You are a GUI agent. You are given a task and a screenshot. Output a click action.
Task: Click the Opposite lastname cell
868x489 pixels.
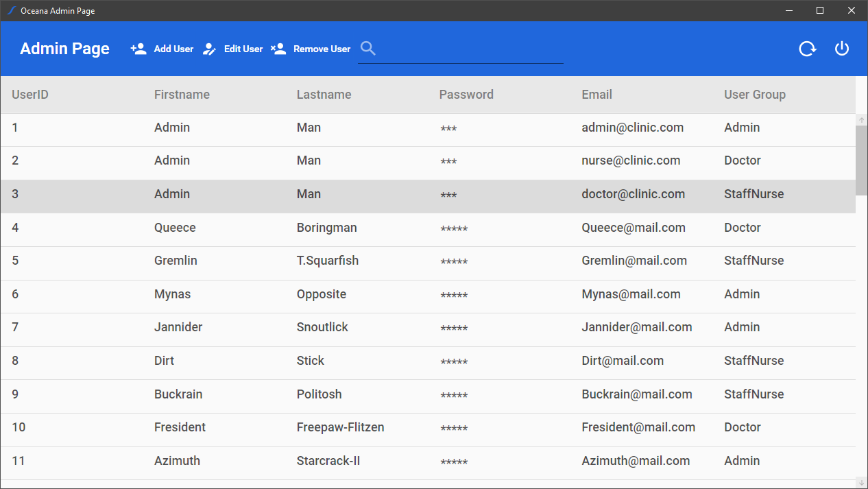[x=322, y=294]
